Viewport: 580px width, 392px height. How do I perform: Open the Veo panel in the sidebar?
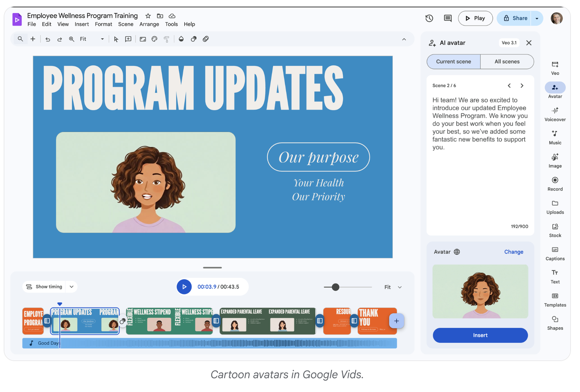point(555,67)
